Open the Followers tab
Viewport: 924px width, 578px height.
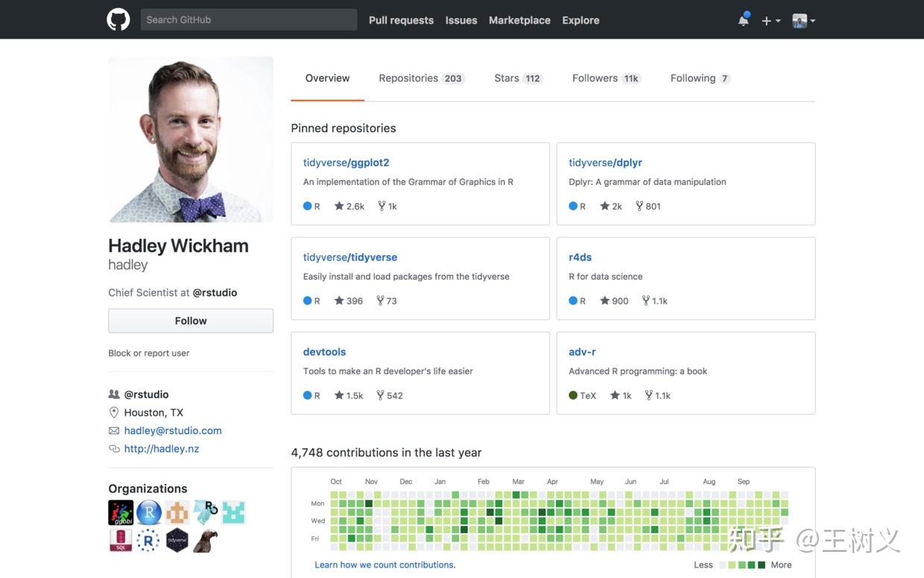tap(607, 78)
